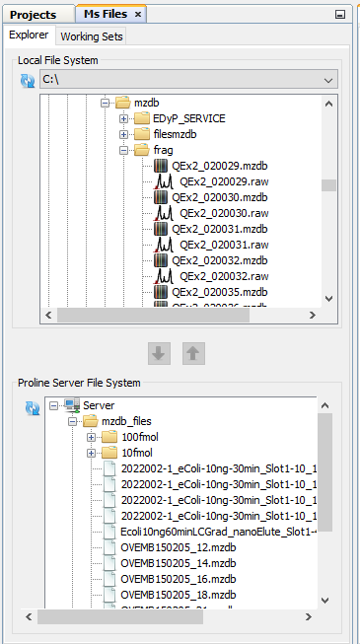The image size is (360, 644).
Task: Click the 100fmol folder icon
Action: 109,437
